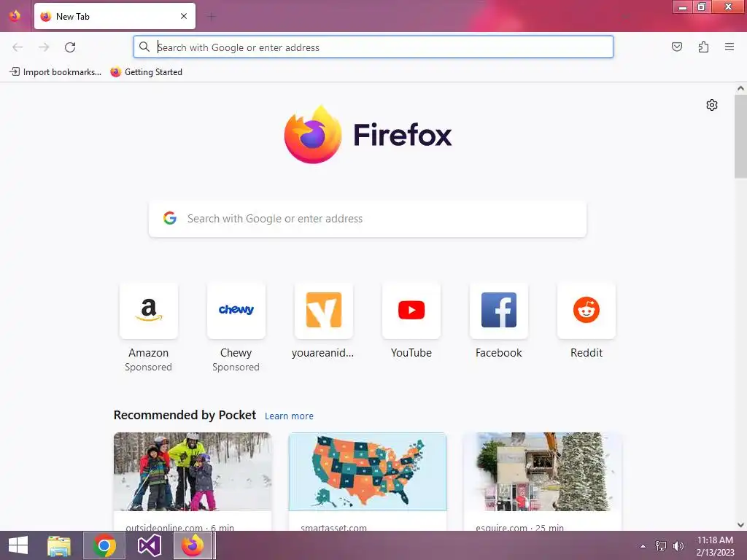Open the Getting Started bookmark
Viewport: 747px width, 560px height.
(146, 72)
